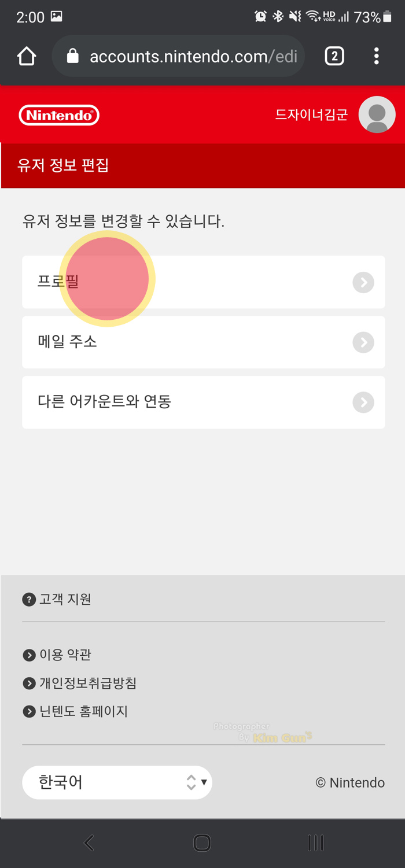Tap the Android back navigation button
This screenshot has width=405, height=868.
pos(89,843)
